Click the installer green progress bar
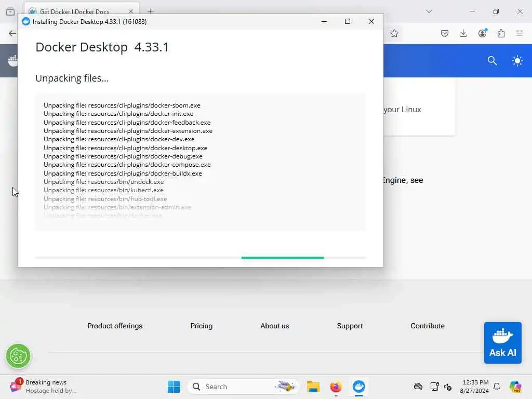 click(x=283, y=258)
